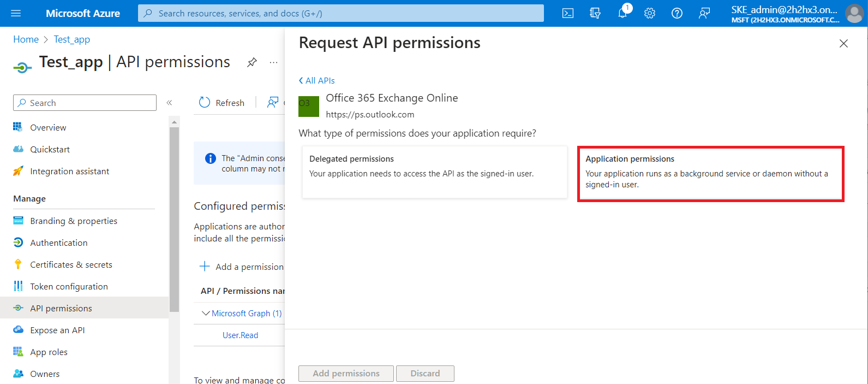Launch Cloud Shell from the top bar
Screen dimensions: 868x384
568,13
